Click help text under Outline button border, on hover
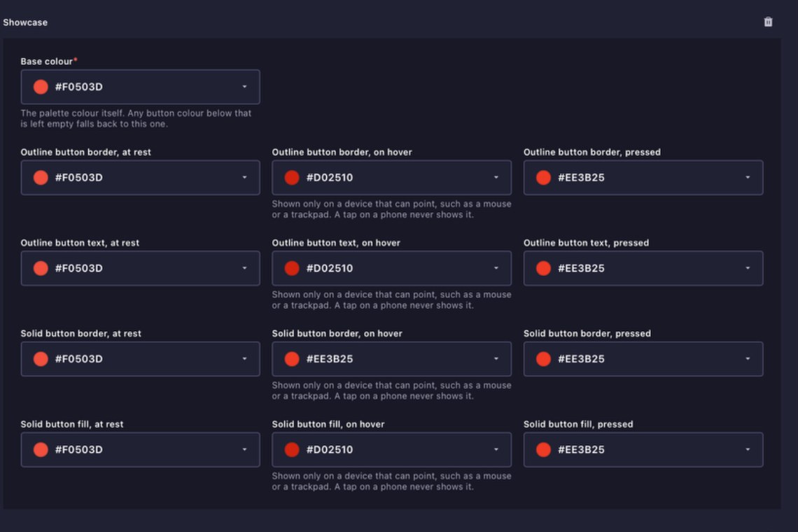798x532 pixels. [391, 209]
